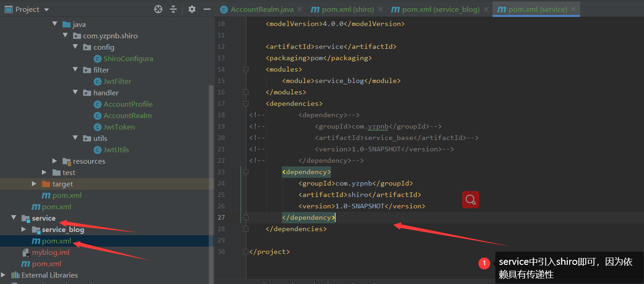
Task: Click the Select Opened File crosshair icon
Action: (x=158, y=9)
